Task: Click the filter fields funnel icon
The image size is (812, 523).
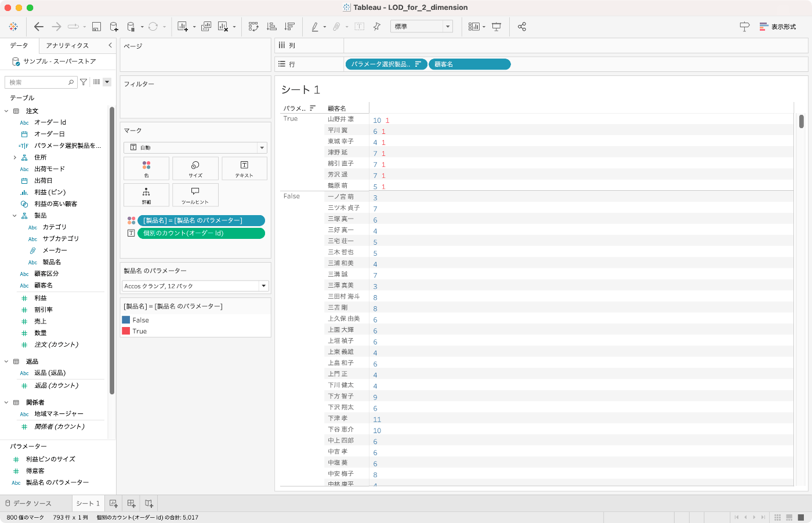Action: coord(84,82)
